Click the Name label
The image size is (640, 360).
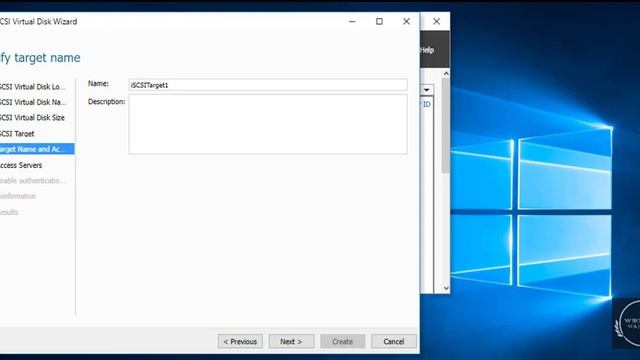tap(98, 84)
